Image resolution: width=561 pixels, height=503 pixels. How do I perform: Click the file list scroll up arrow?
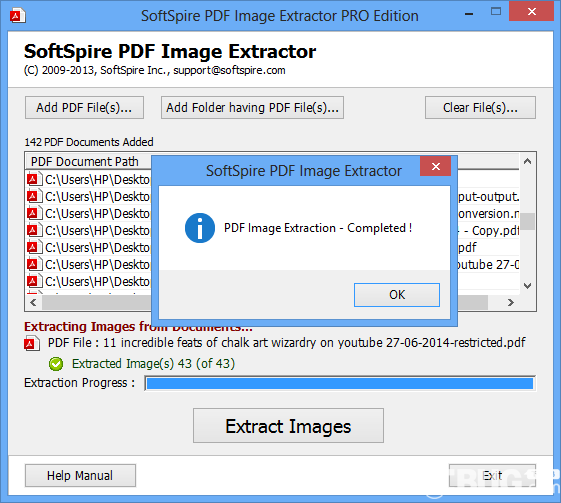(x=527, y=161)
